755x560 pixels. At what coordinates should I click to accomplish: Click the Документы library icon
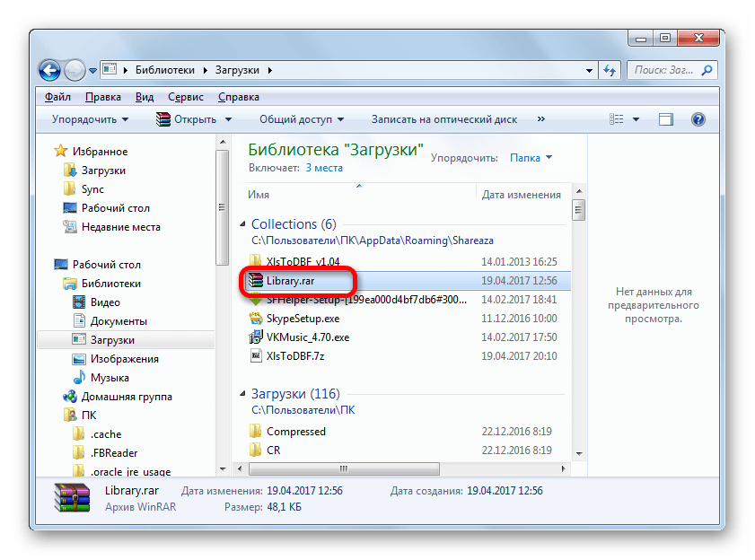[x=79, y=320]
